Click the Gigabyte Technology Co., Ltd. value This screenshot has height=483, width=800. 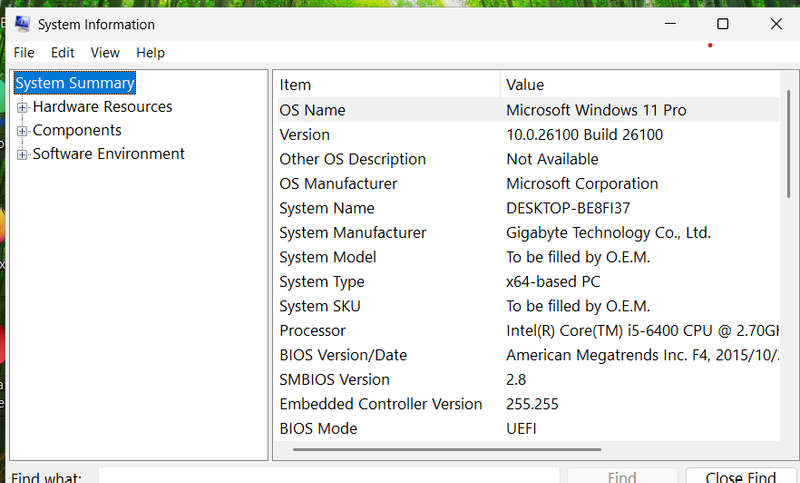[x=608, y=233]
